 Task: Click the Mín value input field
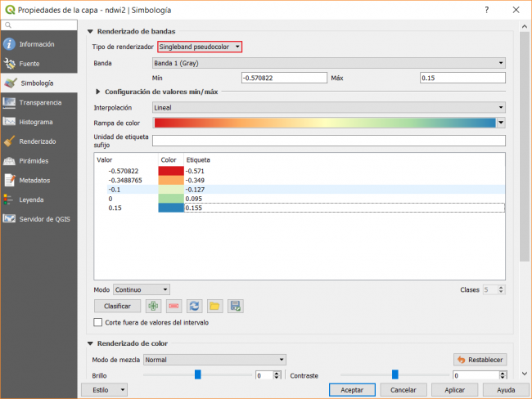[x=284, y=78]
